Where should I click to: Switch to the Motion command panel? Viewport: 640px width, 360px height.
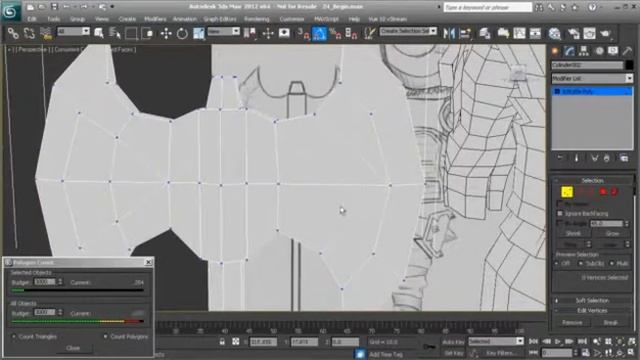[599, 51]
